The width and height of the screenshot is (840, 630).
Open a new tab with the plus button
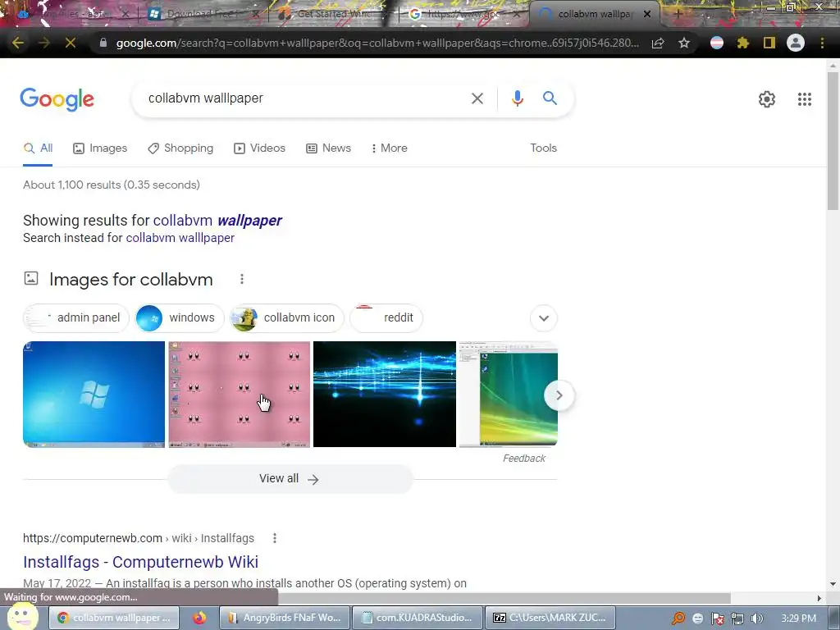click(x=678, y=14)
